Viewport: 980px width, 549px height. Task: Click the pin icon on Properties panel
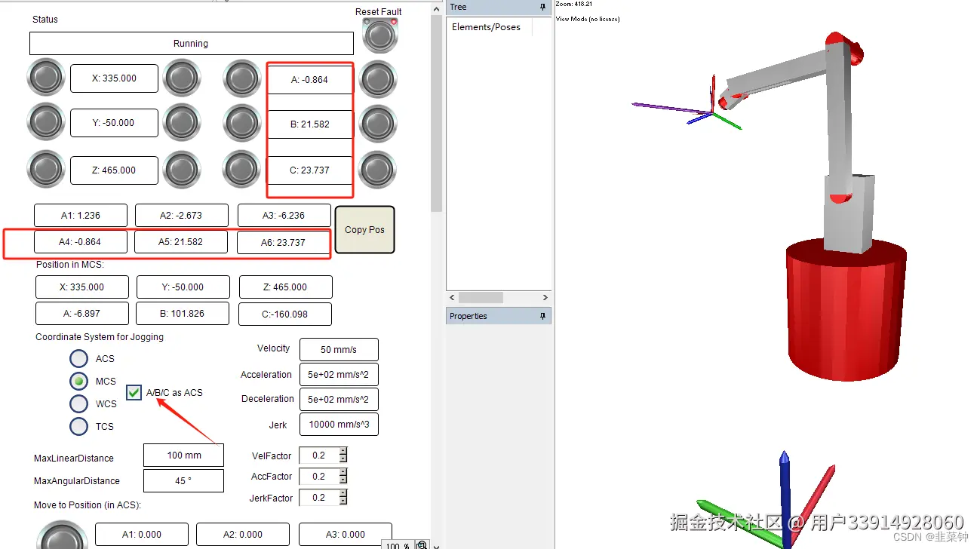coord(542,316)
